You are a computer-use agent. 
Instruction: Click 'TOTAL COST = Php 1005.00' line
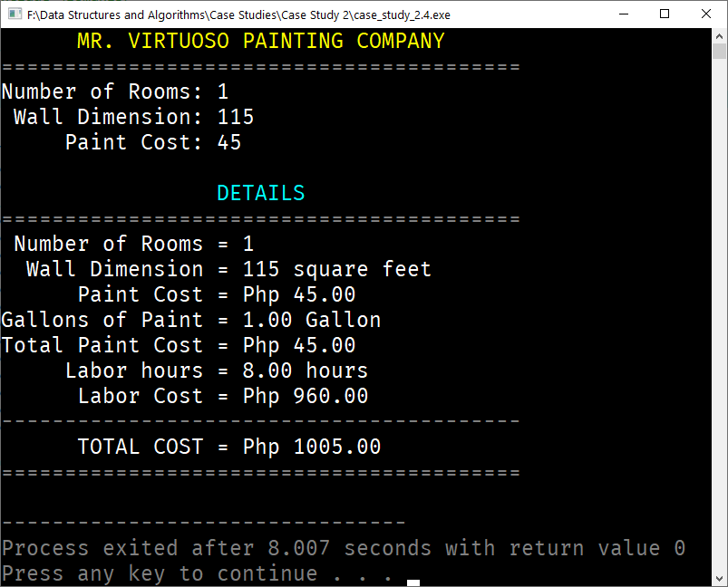pos(229,447)
